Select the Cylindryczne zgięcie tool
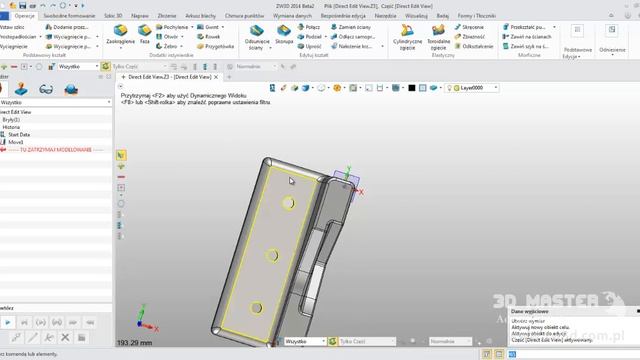Image resolution: width=640 pixels, height=360 pixels. click(x=407, y=37)
